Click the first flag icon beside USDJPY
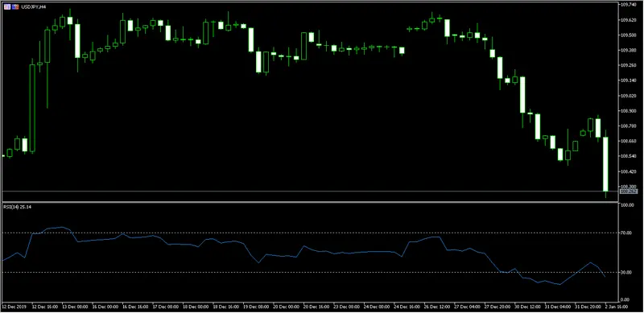 [7, 7]
